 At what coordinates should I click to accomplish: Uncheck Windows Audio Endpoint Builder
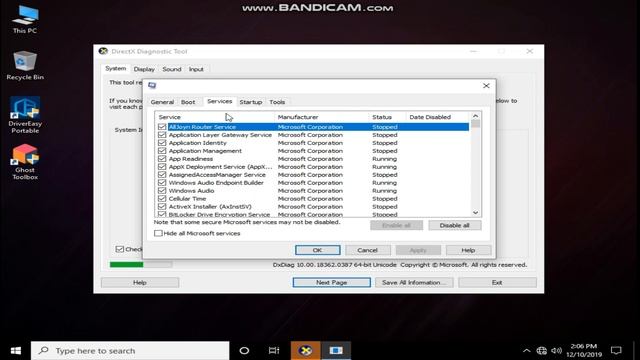tap(162, 182)
